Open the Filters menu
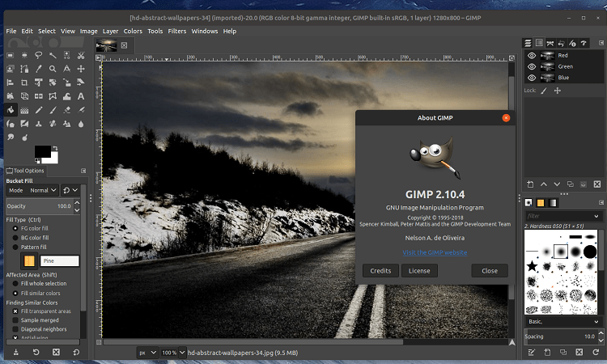This screenshot has width=607, height=364. (x=177, y=31)
